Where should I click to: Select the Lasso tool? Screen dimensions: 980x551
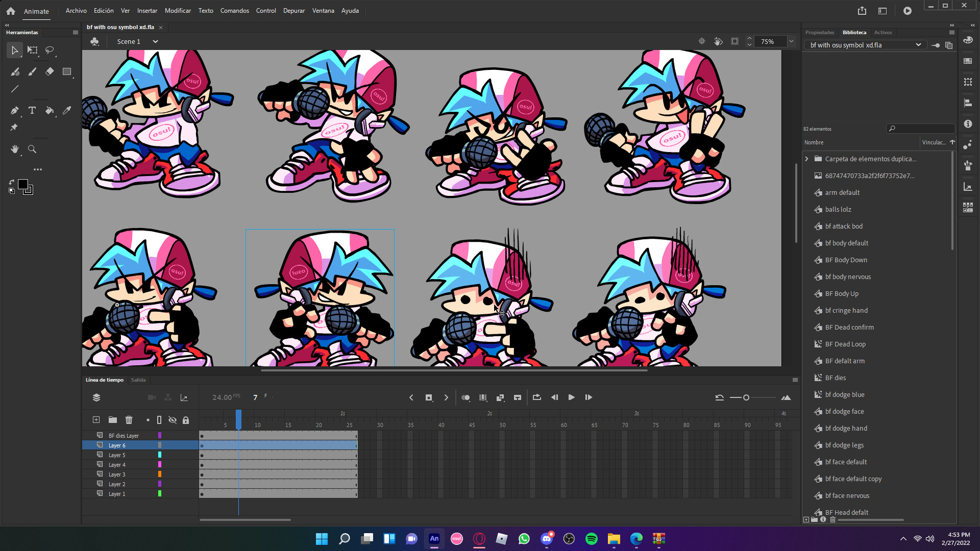(50, 50)
